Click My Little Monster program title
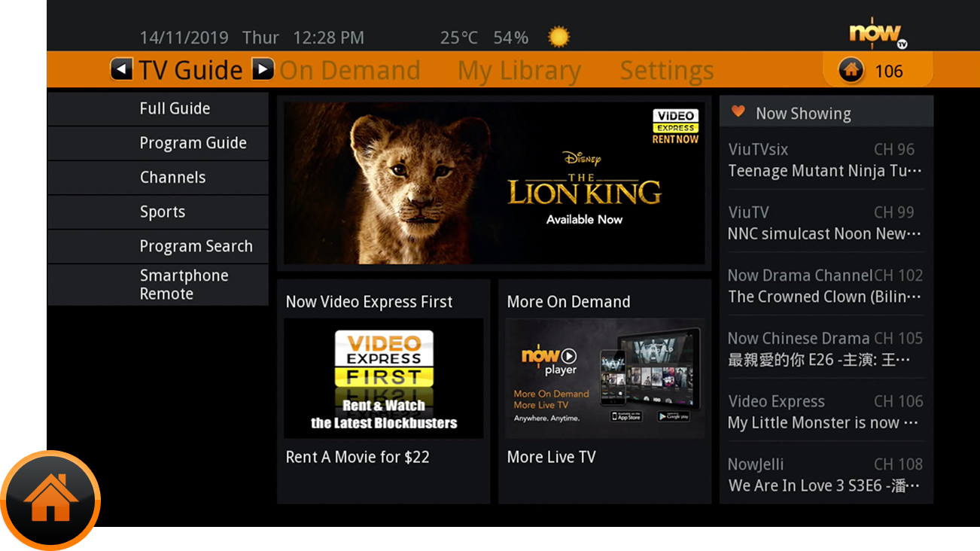The image size is (980, 551). point(823,423)
